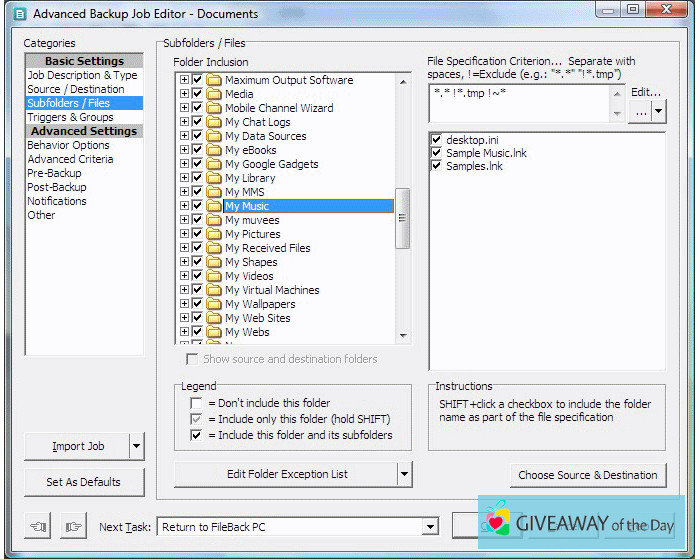Toggle the Sample Music.lnk checkbox
Screen dimensions: 700x559
point(435,153)
